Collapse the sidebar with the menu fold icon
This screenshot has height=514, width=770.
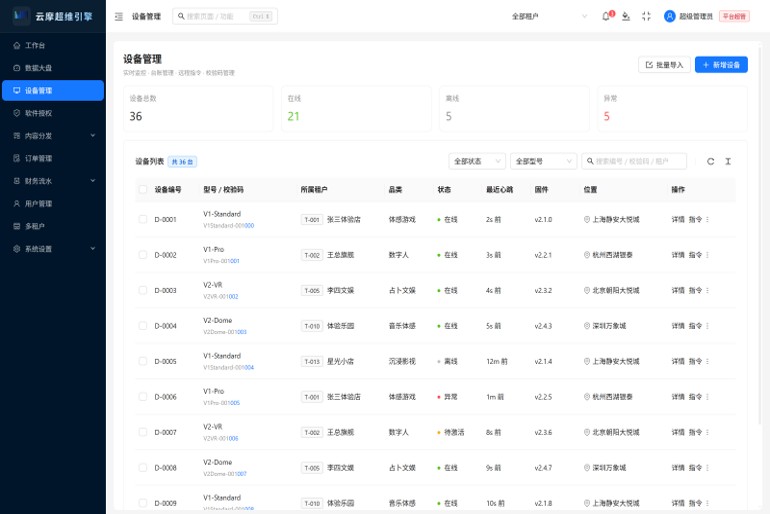[x=119, y=17]
